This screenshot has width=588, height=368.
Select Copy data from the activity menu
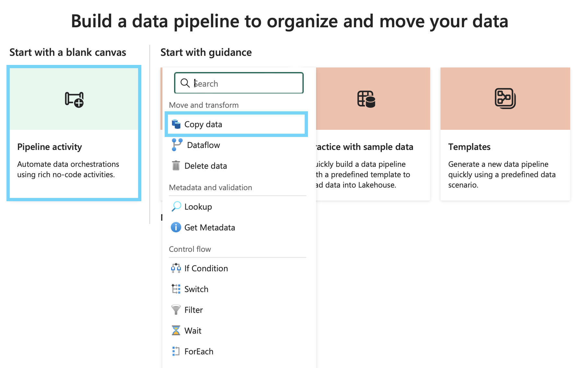(x=203, y=124)
